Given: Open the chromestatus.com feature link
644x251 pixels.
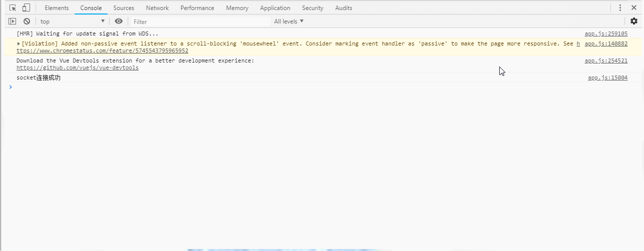Looking at the screenshot, I should (x=102, y=50).
